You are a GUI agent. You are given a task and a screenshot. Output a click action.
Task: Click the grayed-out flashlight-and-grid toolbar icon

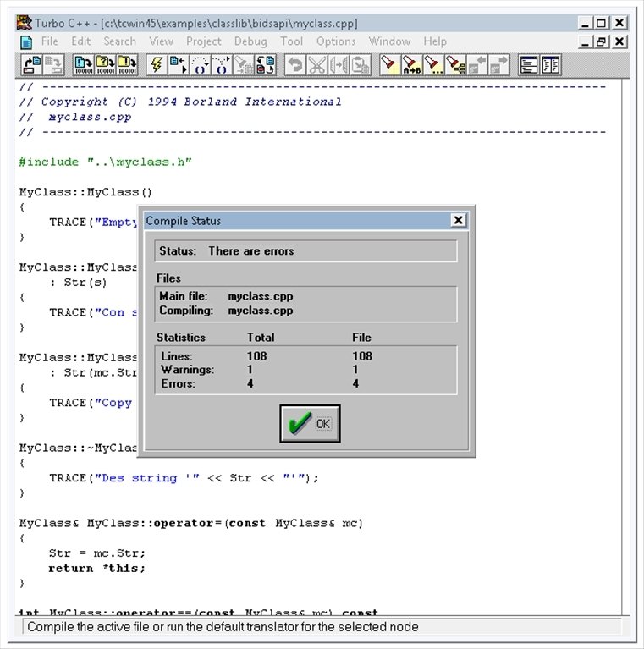pyautogui.click(x=244, y=65)
